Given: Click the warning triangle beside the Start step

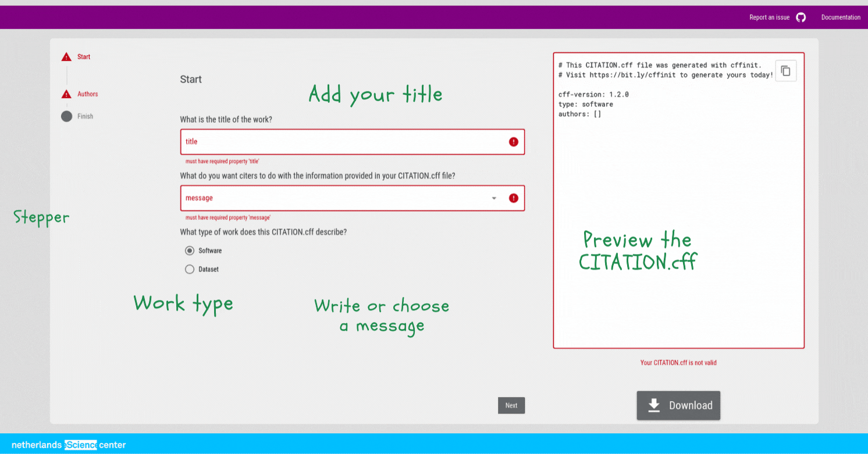Looking at the screenshot, I should click(66, 56).
